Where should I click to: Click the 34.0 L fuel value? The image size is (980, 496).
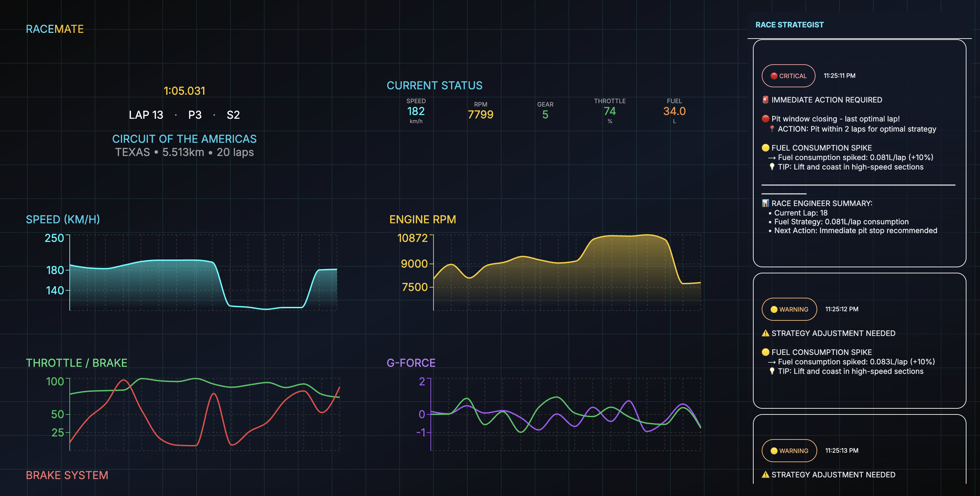coord(674,111)
